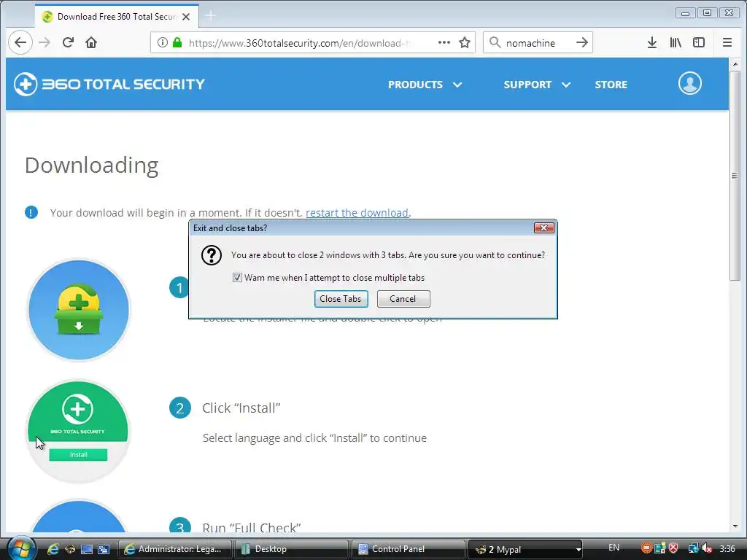Switch to Desktop taskbar window
Viewport: 747px width, 560px height.
(x=291, y=549)
